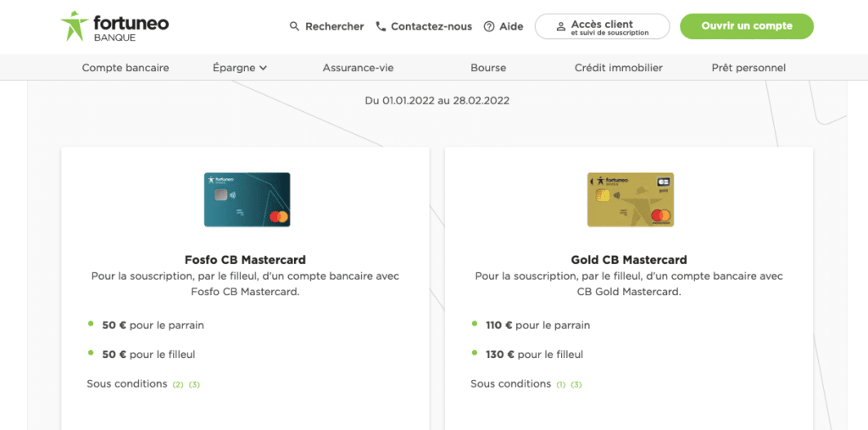Click '50 € pour le parrain' text
This screenshot has height=430, width=868.
[x=153, y=326]
